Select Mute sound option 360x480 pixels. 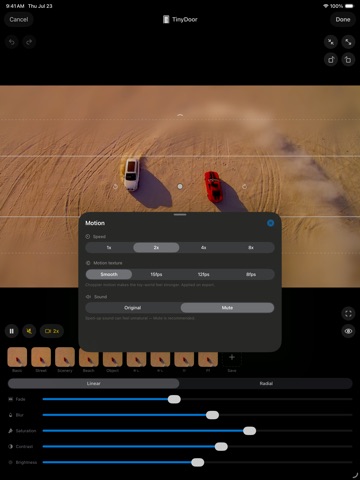(x=227, y=308)
